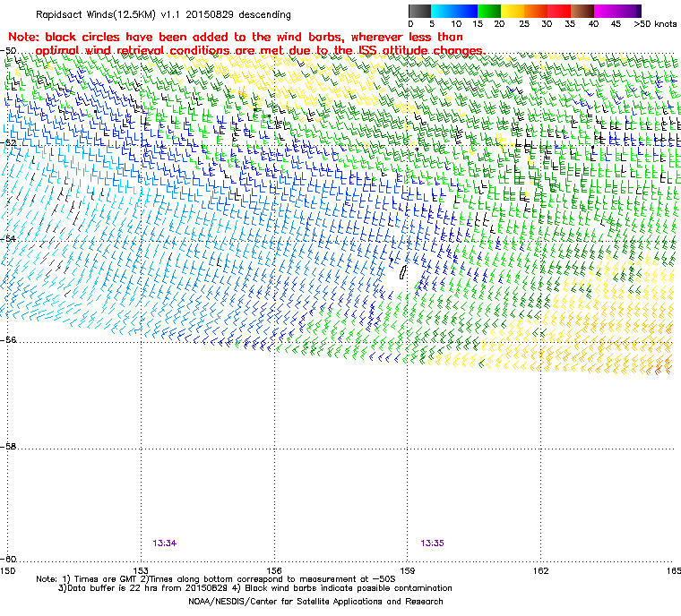The width and height of the screenshot is (681, 616).
Task: Choose the brown 35–40 knots legend segment
Action: pos(582,11)
